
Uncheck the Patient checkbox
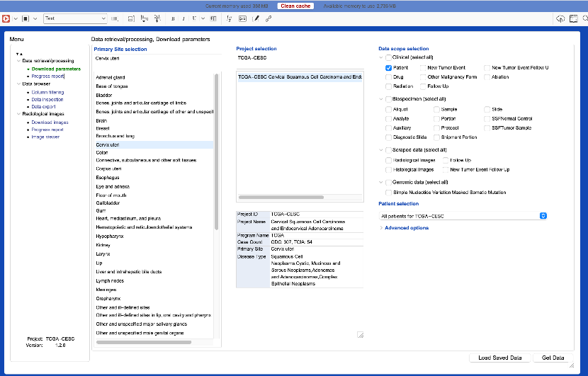[389, 68]
